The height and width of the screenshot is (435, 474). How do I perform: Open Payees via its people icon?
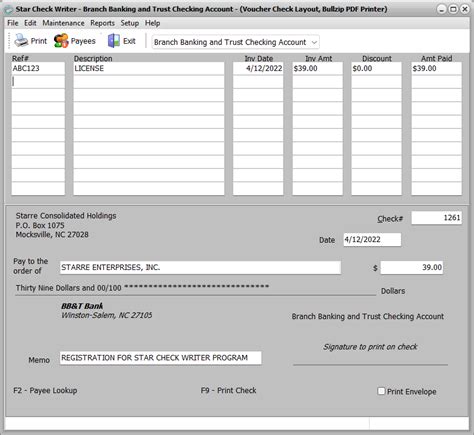coord(61,41)
